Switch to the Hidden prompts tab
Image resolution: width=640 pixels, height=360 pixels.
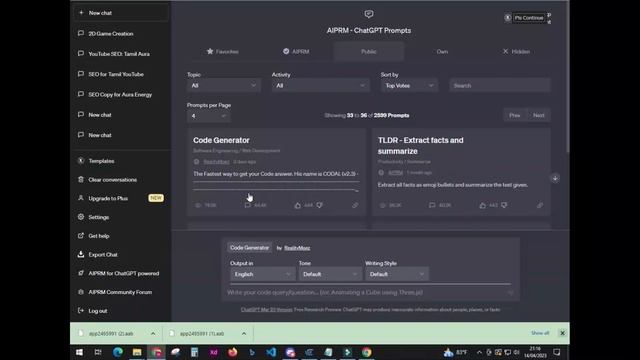tap(516, 51)
